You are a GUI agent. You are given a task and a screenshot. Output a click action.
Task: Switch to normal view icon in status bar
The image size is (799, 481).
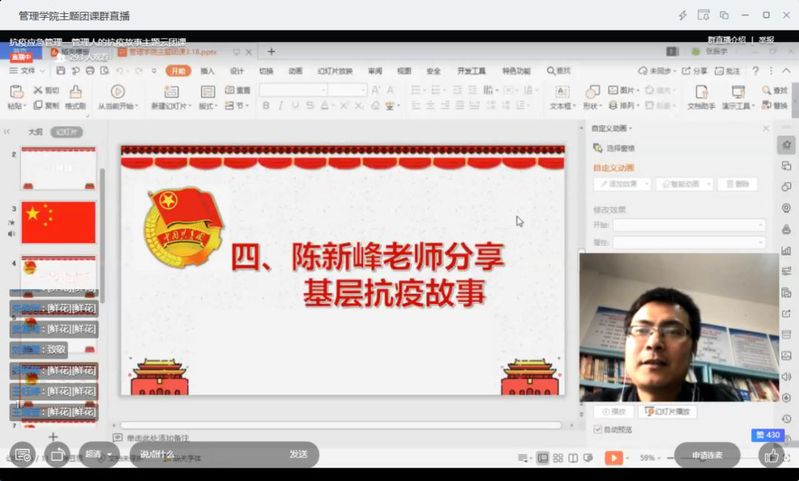[543, 458]
